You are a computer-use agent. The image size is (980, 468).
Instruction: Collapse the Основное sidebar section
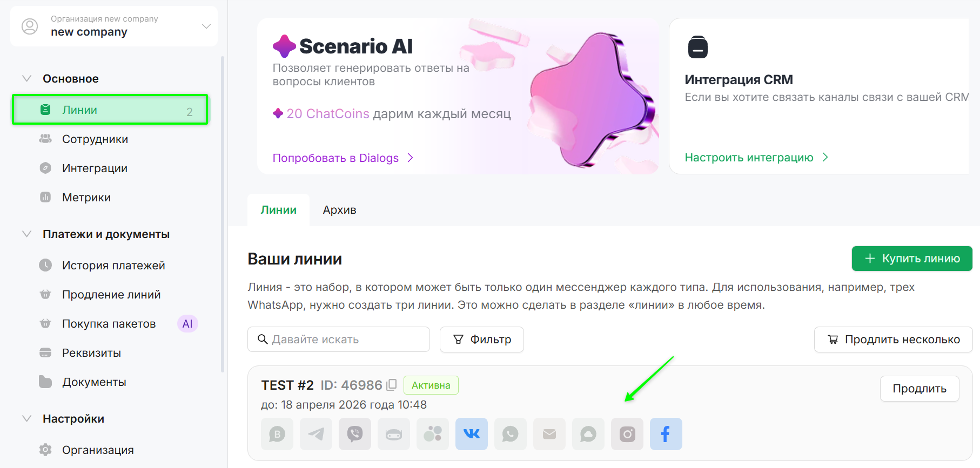(x=26, y=79)
